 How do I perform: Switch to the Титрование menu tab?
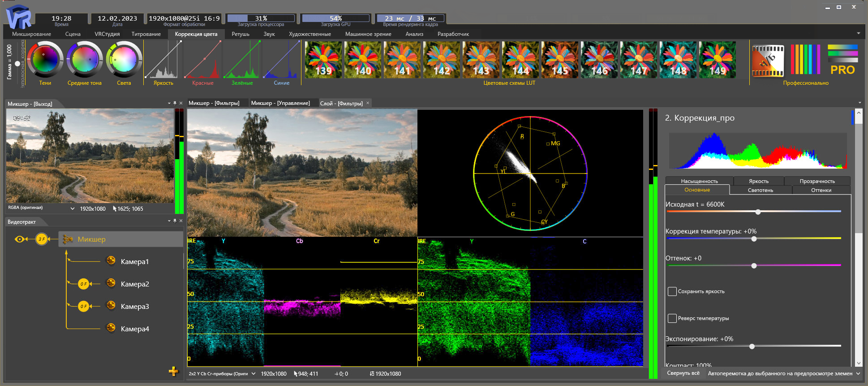pyautogui.click(x=146, y=34)
